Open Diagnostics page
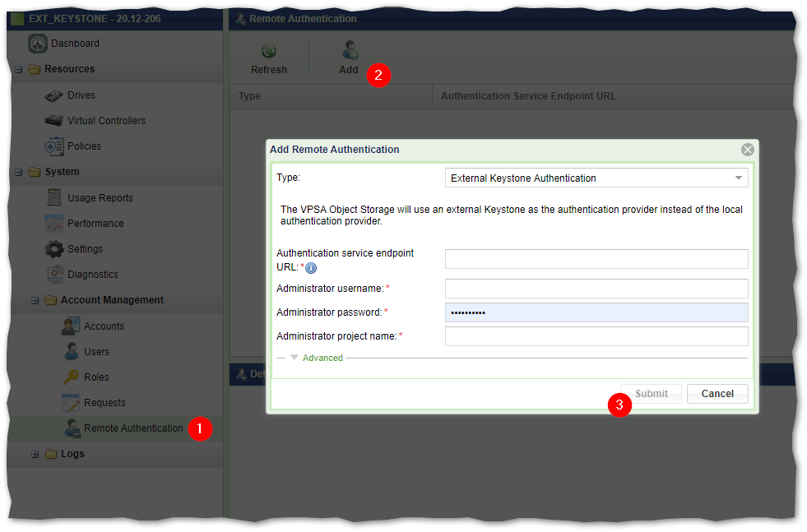Image resolution: width=807 pixels, height=532 pixels. pyautogui.click(x=93, y=275)
